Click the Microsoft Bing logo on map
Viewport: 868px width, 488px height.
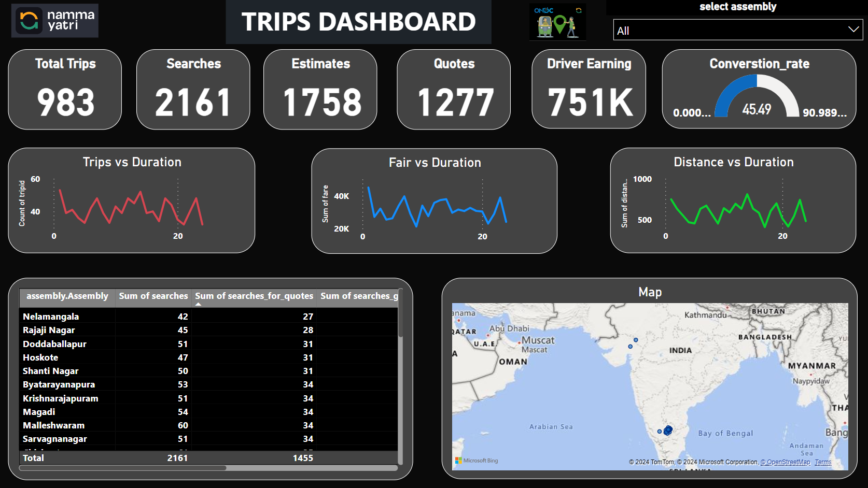pos(476,461)
